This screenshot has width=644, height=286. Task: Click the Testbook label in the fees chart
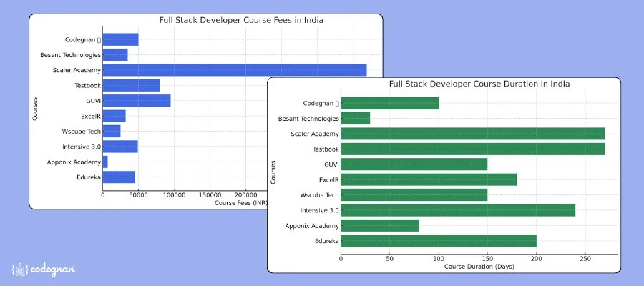(87, 85)
